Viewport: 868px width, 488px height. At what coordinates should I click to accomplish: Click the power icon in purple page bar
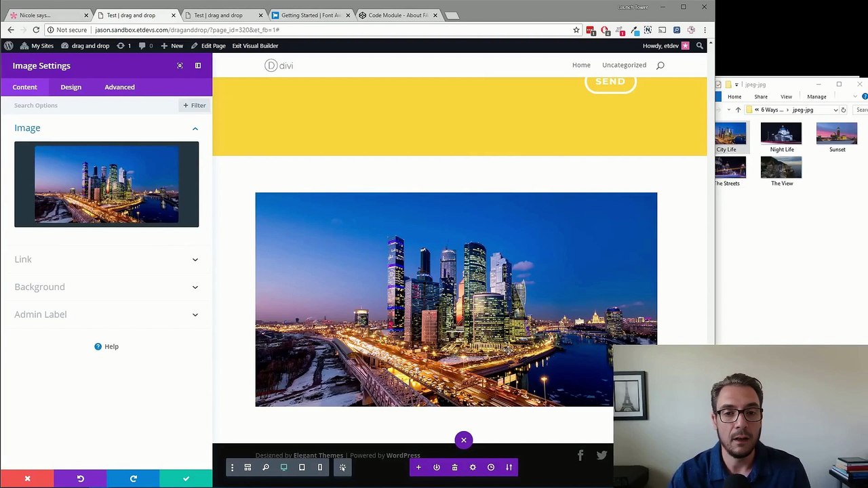(437, 467)
